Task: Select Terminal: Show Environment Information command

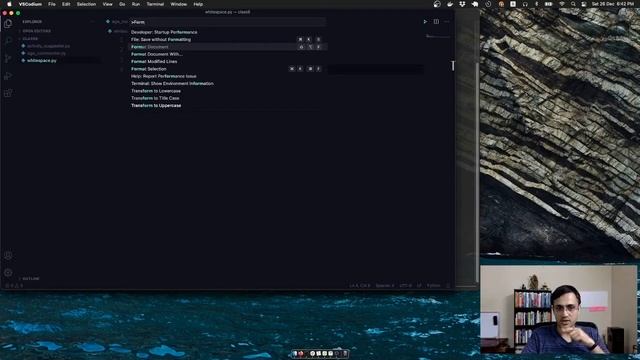Action: (228, 84)
